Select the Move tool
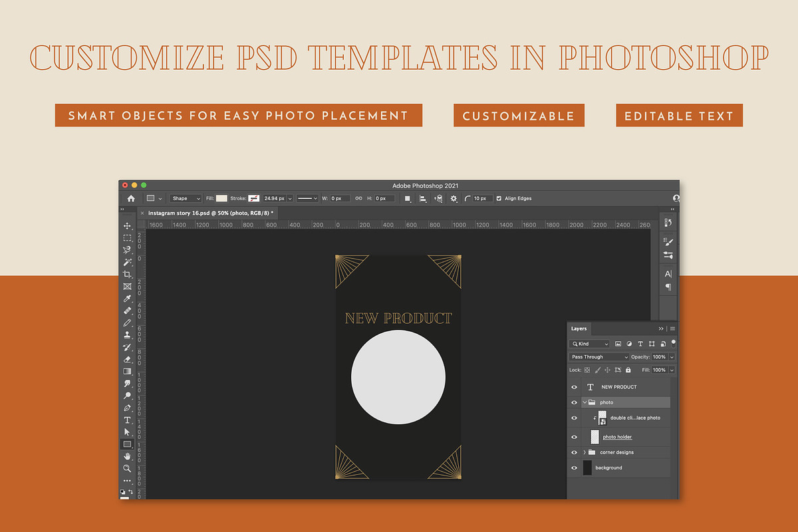The height and width of the screenshot is (532, 798). click(x=127, y=226)
